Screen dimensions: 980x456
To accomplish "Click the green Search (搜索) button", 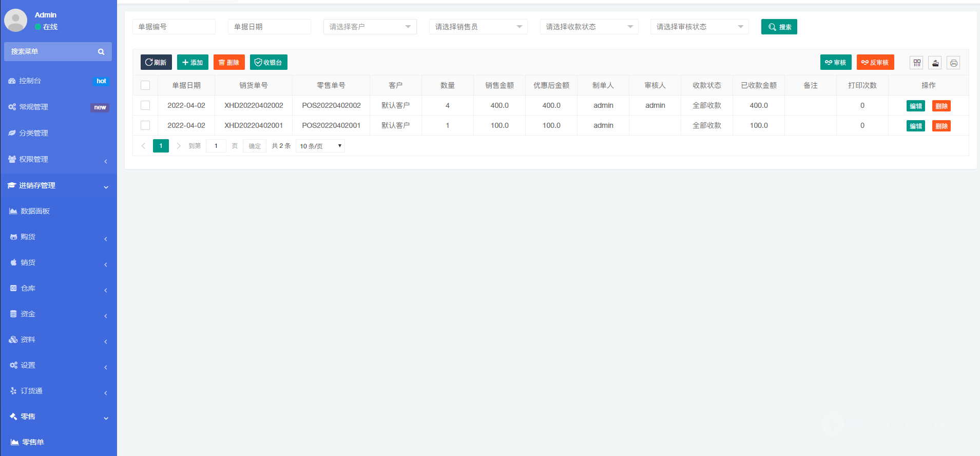I will [779, 27].
